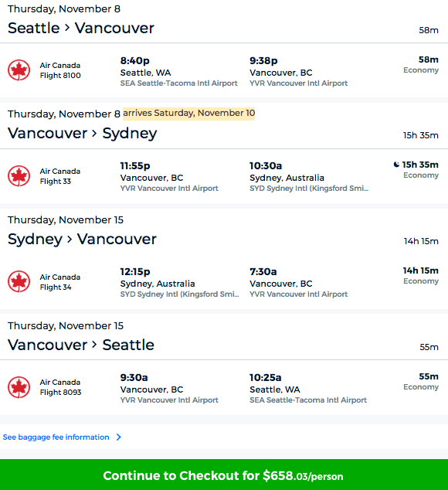This screenshot has width=448, height=490.
Task: Click the Vancouver › Sydney segment heading
Action: (x=82, y=134)
